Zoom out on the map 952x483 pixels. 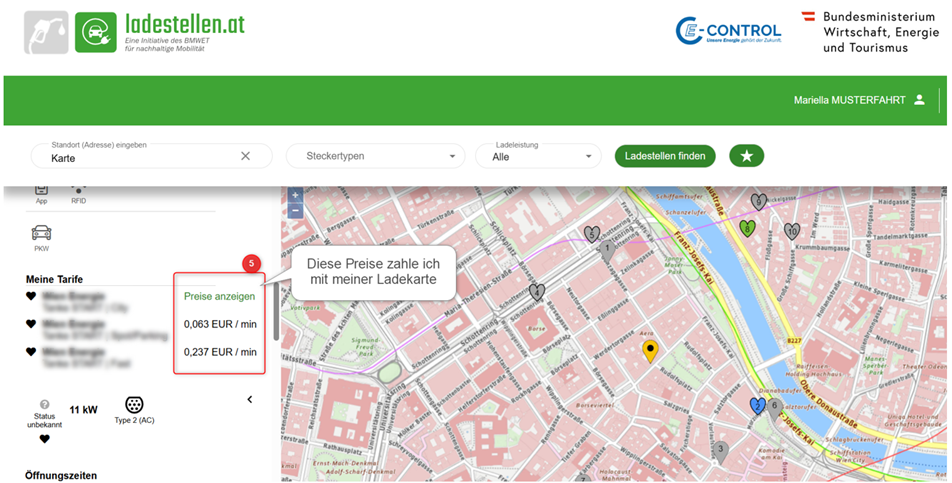pyautogui.click(x=295, y=211)
